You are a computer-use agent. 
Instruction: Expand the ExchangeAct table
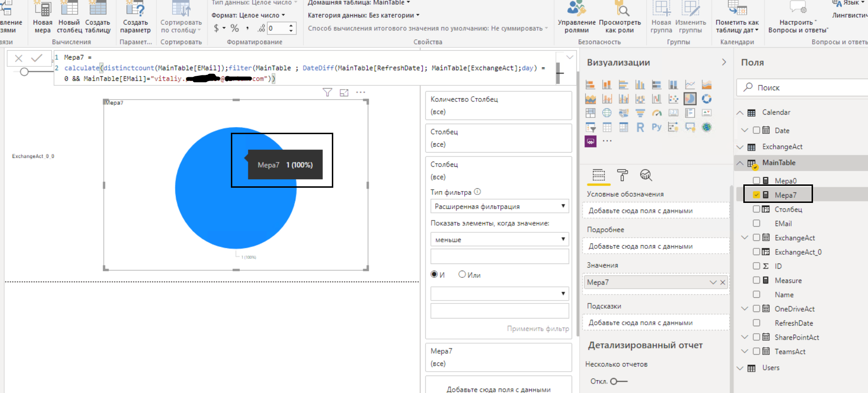click(740, 147)
